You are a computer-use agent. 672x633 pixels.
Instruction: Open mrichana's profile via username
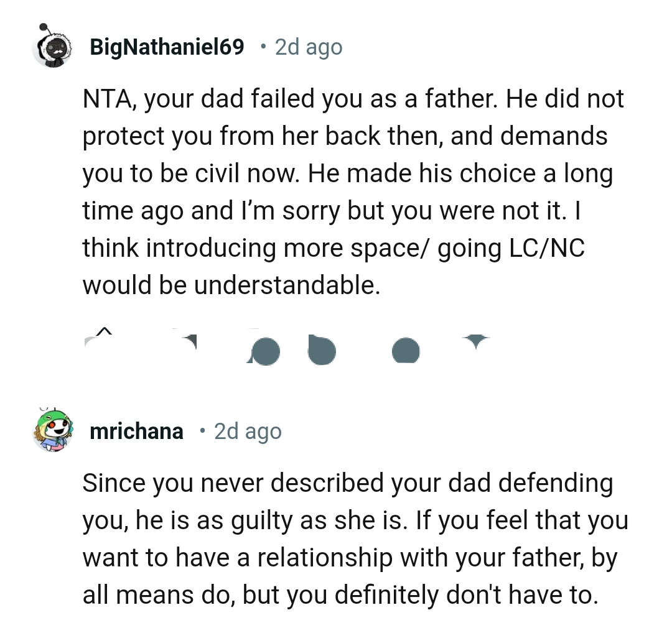click(136, 431)
